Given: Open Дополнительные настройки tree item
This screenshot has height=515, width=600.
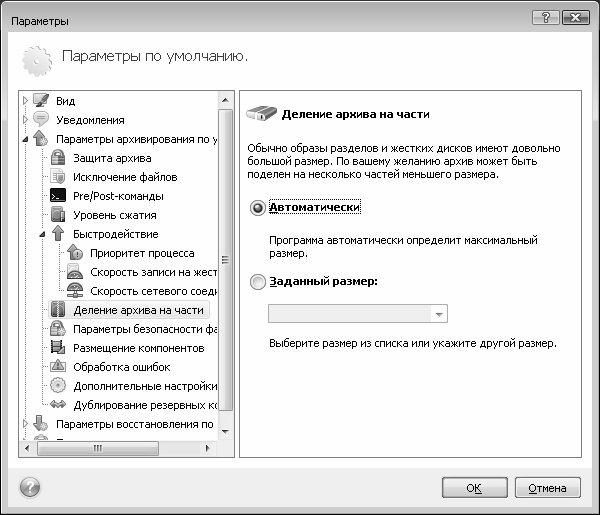Looking at the screenshot, I should (145, 386).
